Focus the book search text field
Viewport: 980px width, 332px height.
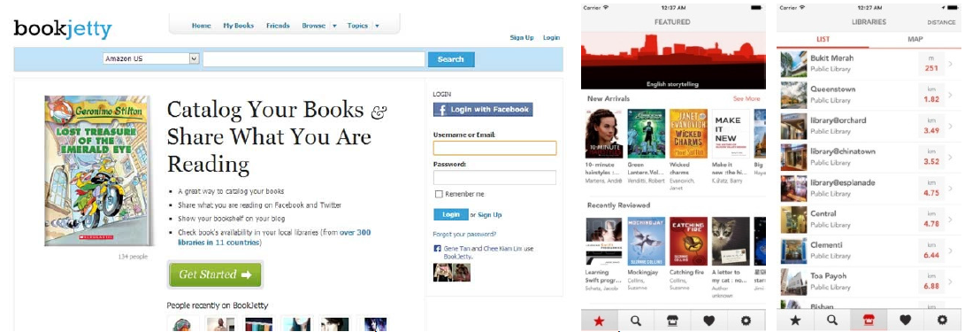[314, 59]
